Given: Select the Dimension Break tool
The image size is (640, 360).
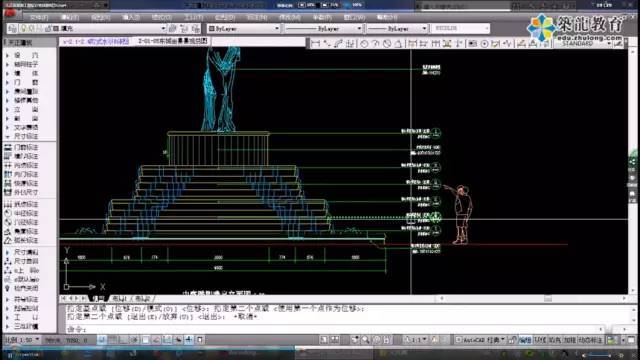Looking at the screenshot, I should [458, 43].
